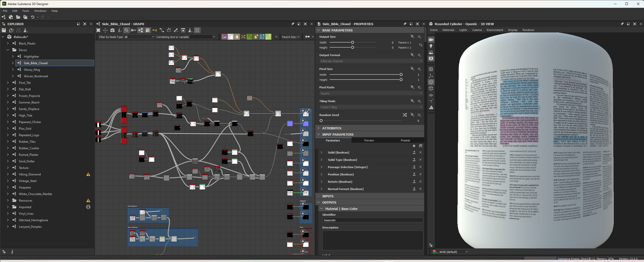644x262 pixels.
Task: Toggle the Output Size width-height link
Action: click(420, 45)
